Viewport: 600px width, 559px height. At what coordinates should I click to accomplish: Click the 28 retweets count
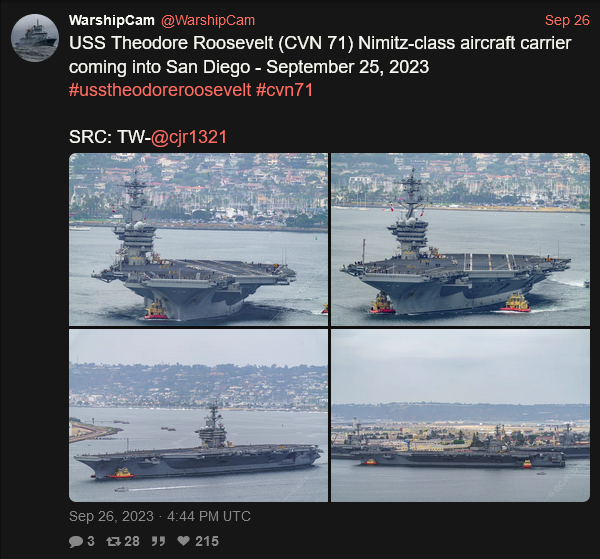point(132,541)
